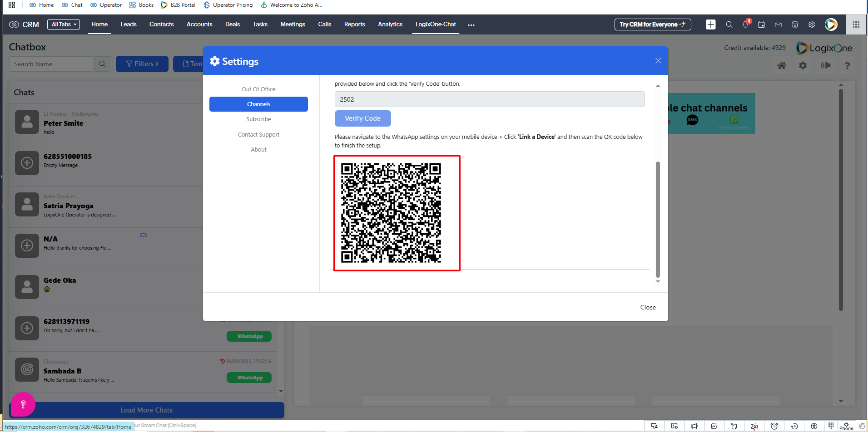Open CRM setup gear icon

[x=811, y=25]
